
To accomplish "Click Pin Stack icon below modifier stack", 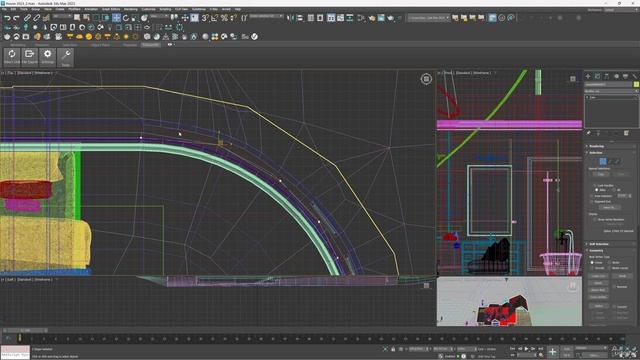I will coord(589,133).
